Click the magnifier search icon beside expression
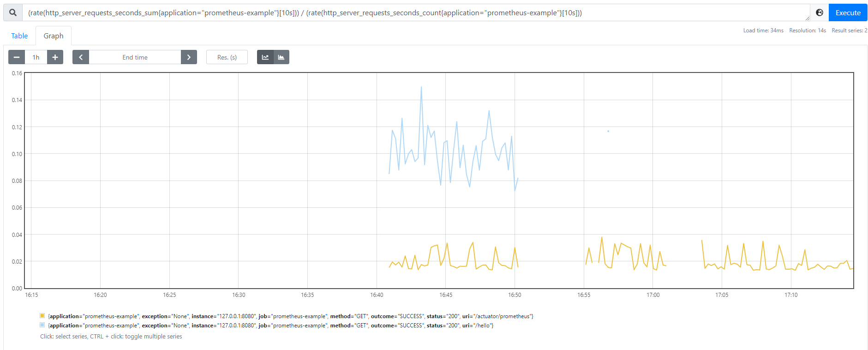 pos(13,12)
